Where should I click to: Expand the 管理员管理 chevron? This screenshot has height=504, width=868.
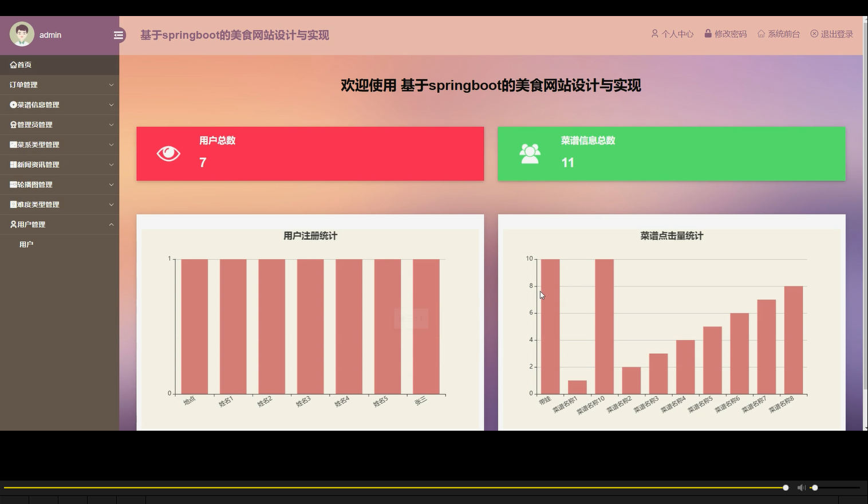tap(111, 125)
